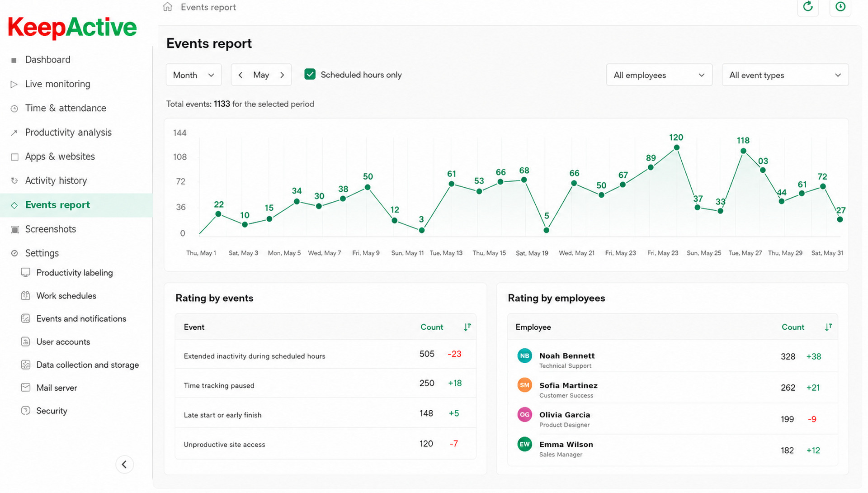Click the May month label

pos(261,75)
